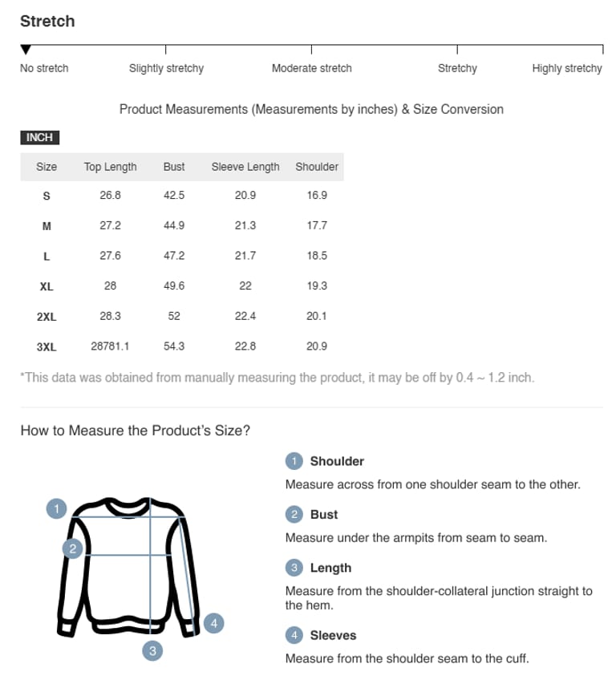Click numbered badge 1 beside Shoulder heading

[x=294, y=461]
